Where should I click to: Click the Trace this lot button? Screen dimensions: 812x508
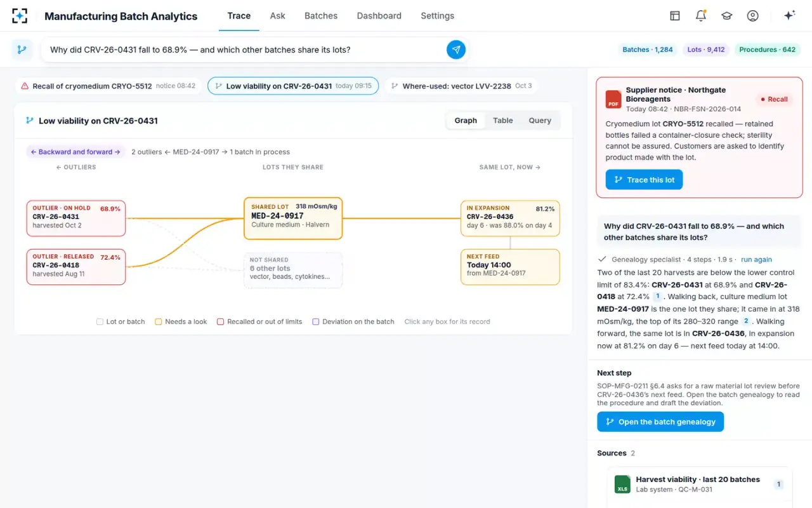point(645,180)
